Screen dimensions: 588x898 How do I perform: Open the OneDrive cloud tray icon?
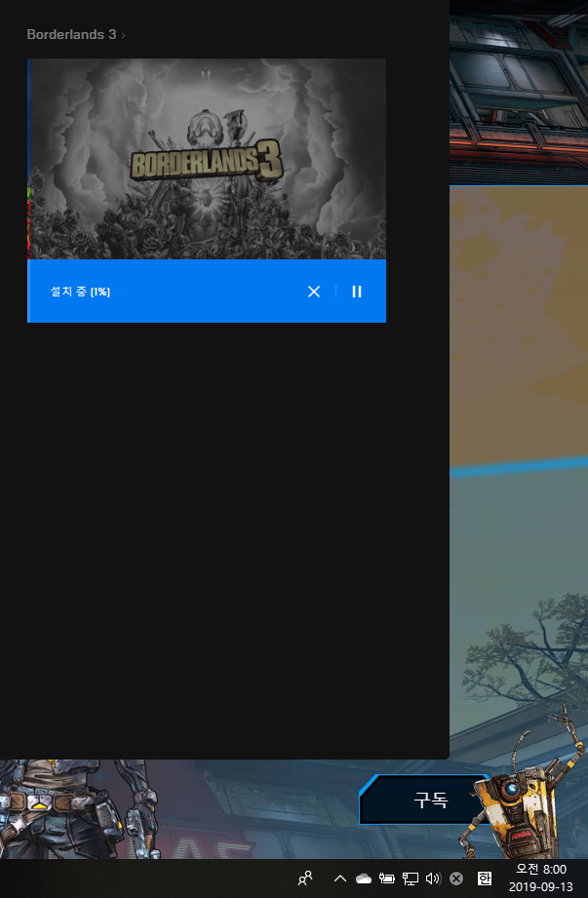[x=364, y=878]
